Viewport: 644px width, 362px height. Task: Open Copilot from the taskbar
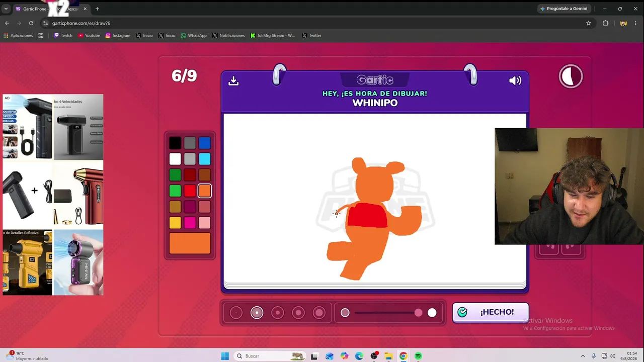(x=344, y=356)
